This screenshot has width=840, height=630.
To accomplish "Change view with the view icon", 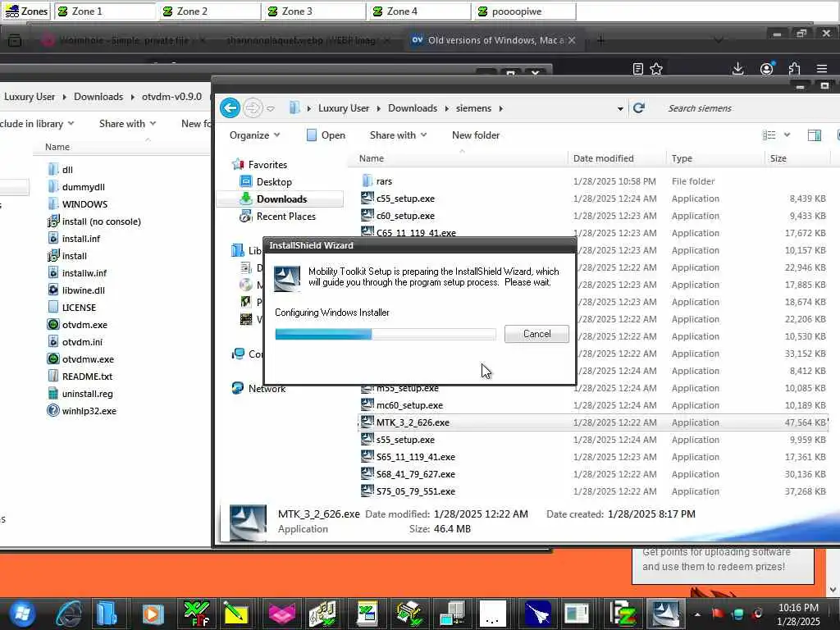I will point(769,135).
